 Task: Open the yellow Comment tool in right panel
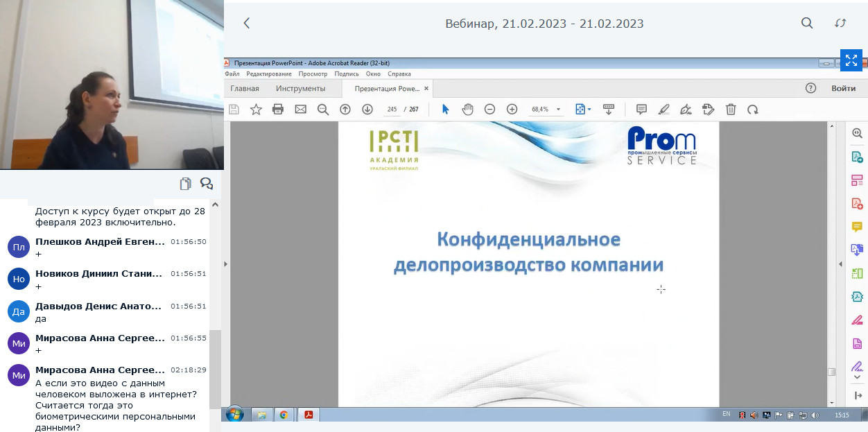click(857, 227)
